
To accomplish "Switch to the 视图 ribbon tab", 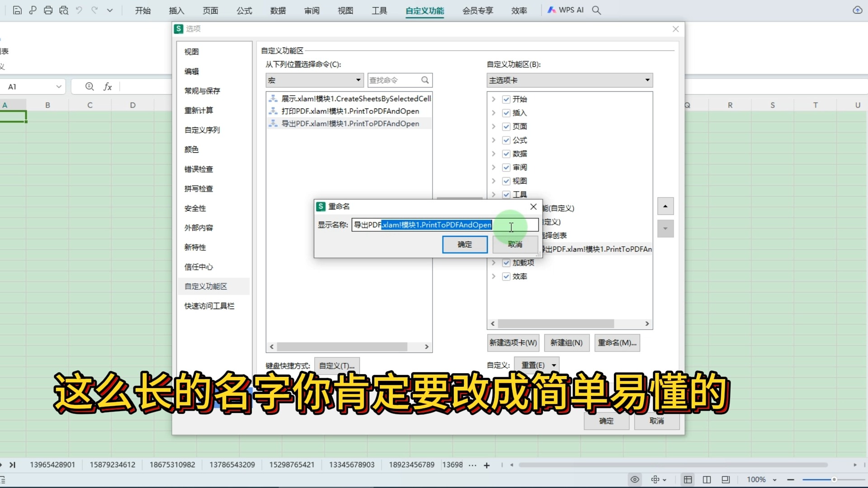I will pos(344,10).
